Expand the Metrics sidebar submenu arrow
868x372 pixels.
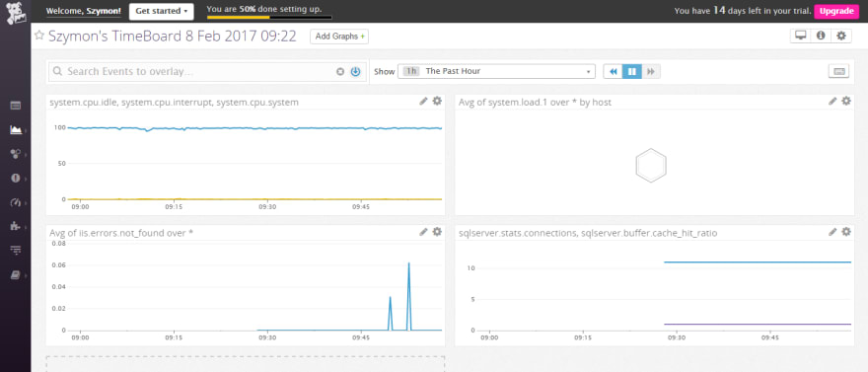click(26, 202)
